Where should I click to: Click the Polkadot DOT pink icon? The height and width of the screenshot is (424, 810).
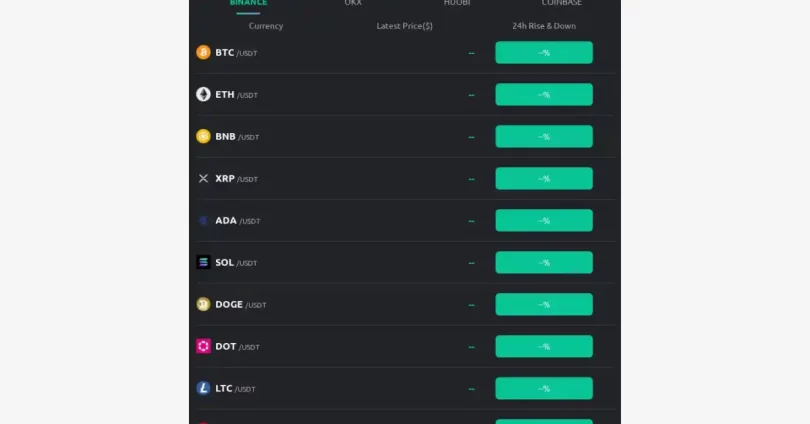point(204,346)
